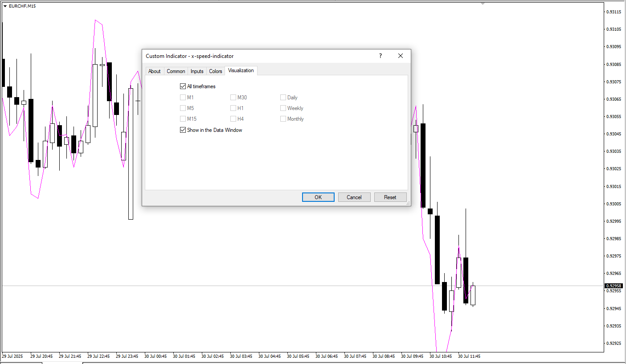Enable the M30 timeframe checkbox

233,98
